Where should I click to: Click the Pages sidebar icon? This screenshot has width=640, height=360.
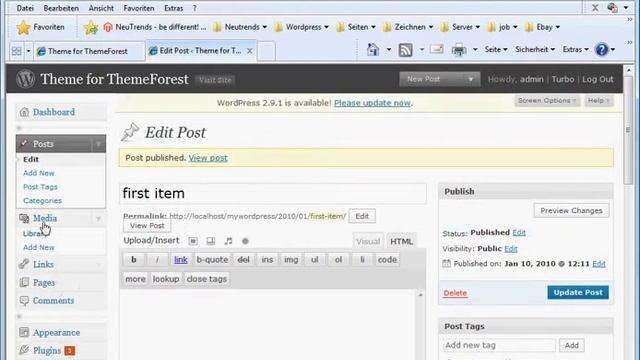coord(24,282)
